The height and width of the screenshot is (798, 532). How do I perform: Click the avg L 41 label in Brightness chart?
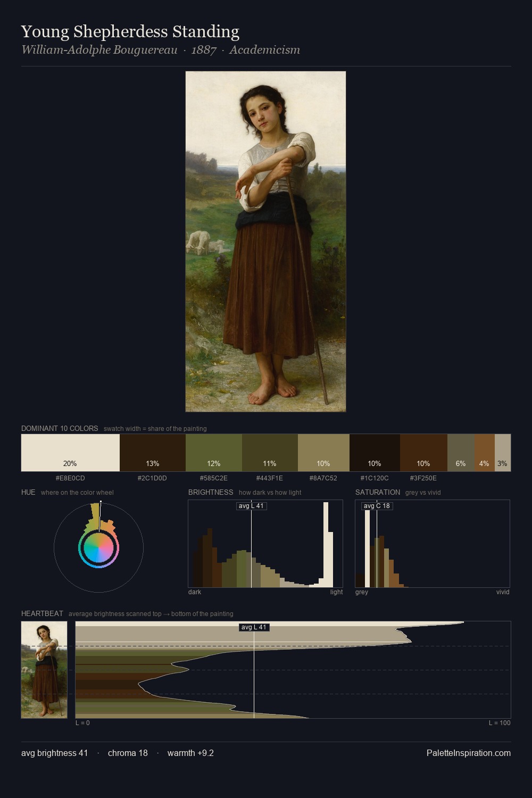tap(251, 506)
